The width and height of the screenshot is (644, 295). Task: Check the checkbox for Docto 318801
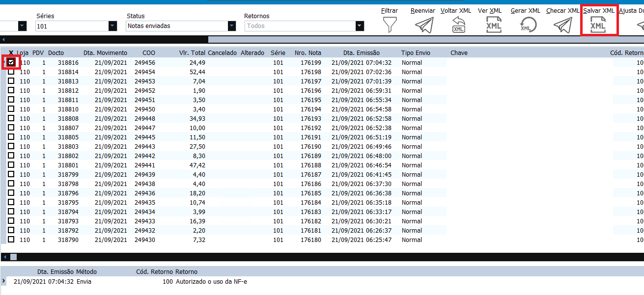(x=11, y=165)
